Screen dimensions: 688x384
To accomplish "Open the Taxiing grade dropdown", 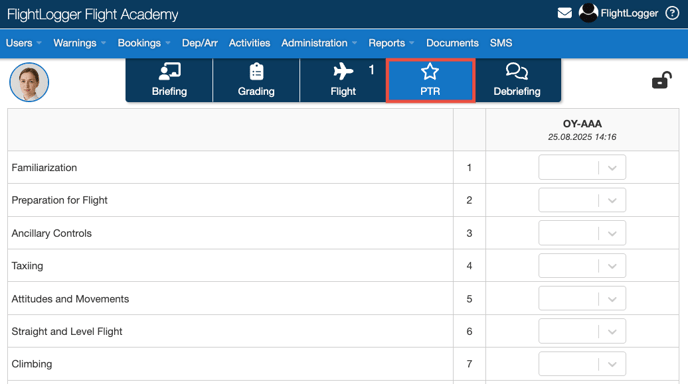I will (x=582, y=266).
